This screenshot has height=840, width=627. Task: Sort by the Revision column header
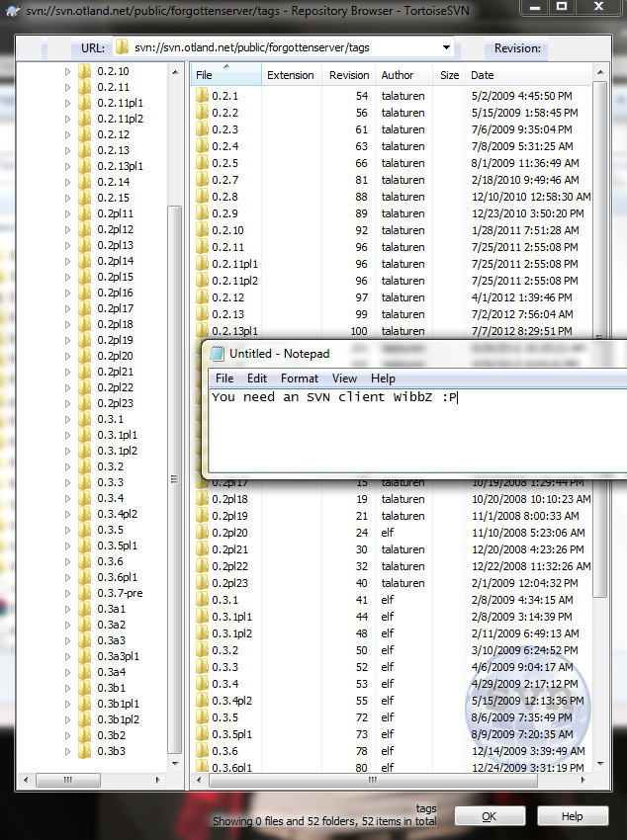tap(349, 75)
